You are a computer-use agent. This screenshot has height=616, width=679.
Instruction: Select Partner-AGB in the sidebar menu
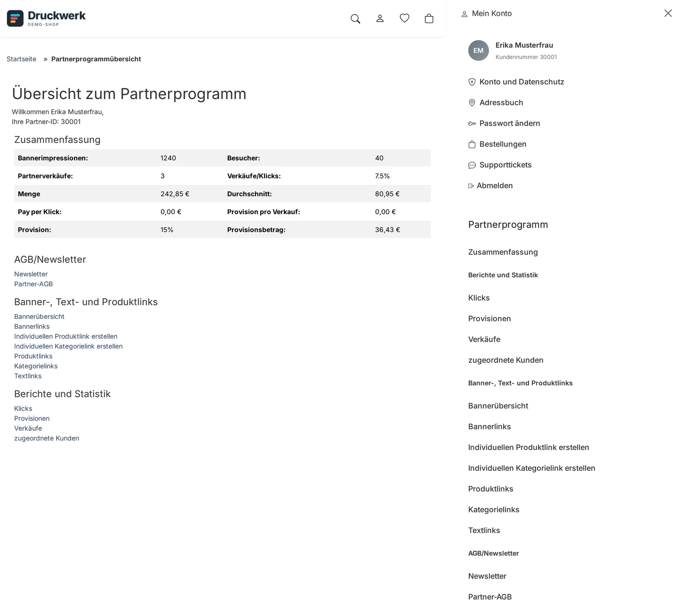pyautogui.click(x=490, y=597)
